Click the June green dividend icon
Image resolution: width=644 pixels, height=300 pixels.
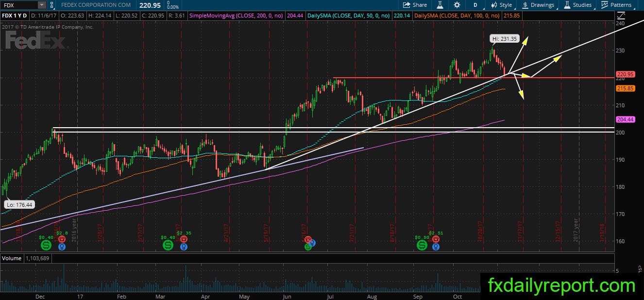308,247
